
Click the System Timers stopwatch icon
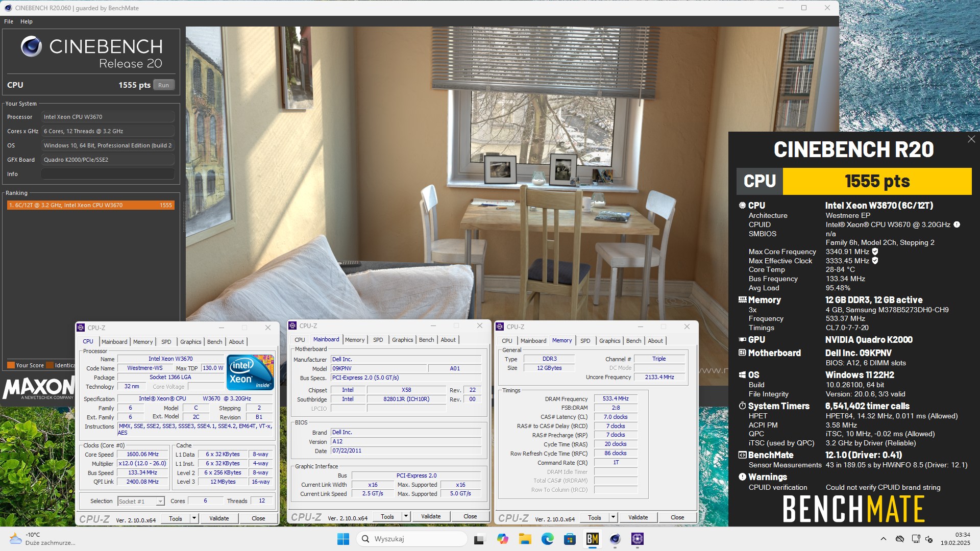742,406
